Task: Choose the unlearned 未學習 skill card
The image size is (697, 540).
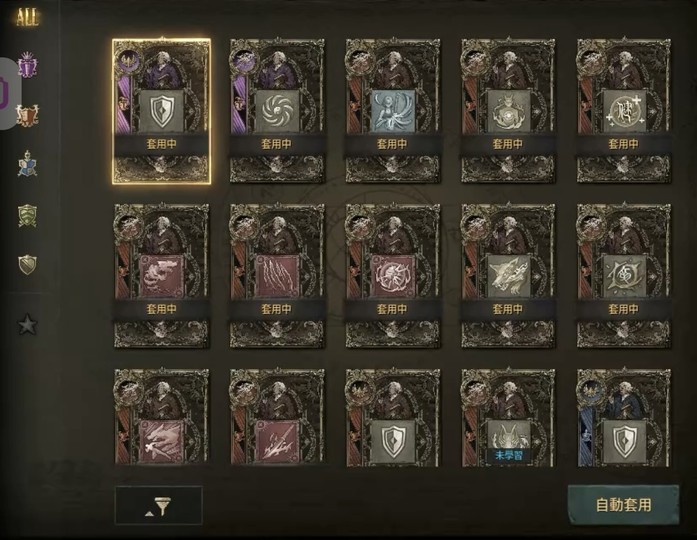Action: click(x=508, y=418)
